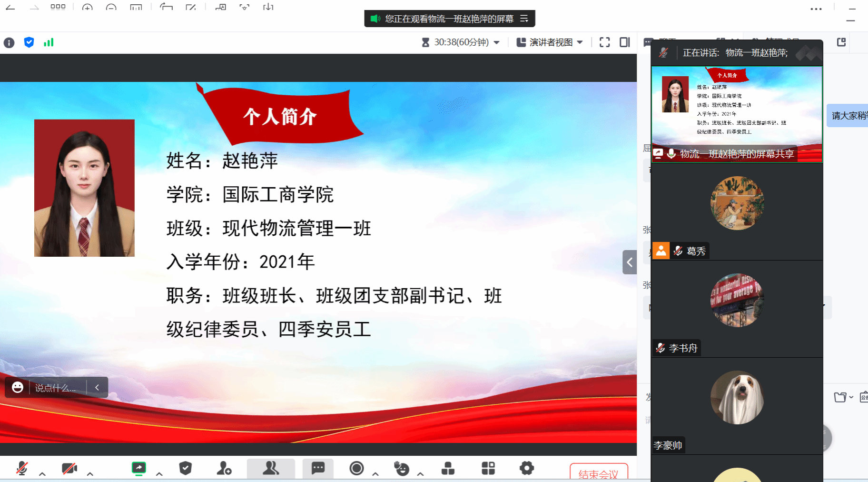Screen dimensions: 868x482
Task: Select the shared screen thumbnail of 赵艳萍
Action: pyautogui.click(x=737, y=114)
